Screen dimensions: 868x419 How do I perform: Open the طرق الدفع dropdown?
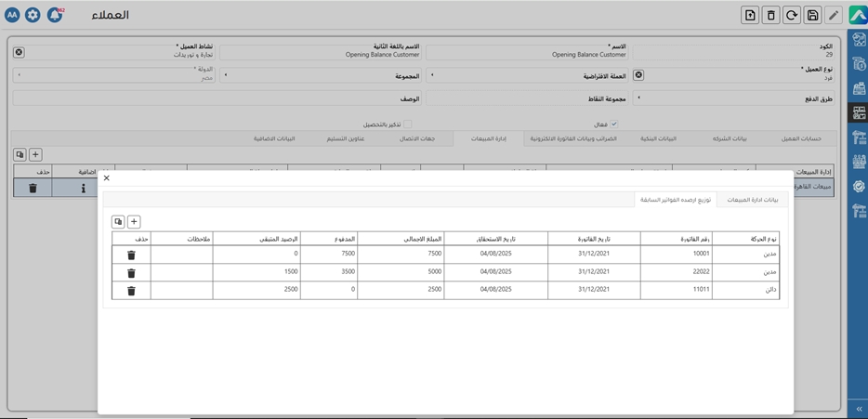[638, 98]
